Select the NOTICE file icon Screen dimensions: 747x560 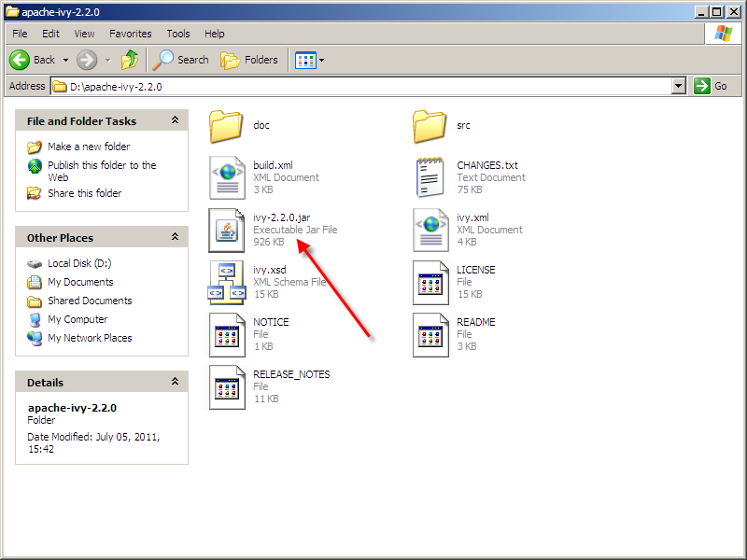(227, 335)
